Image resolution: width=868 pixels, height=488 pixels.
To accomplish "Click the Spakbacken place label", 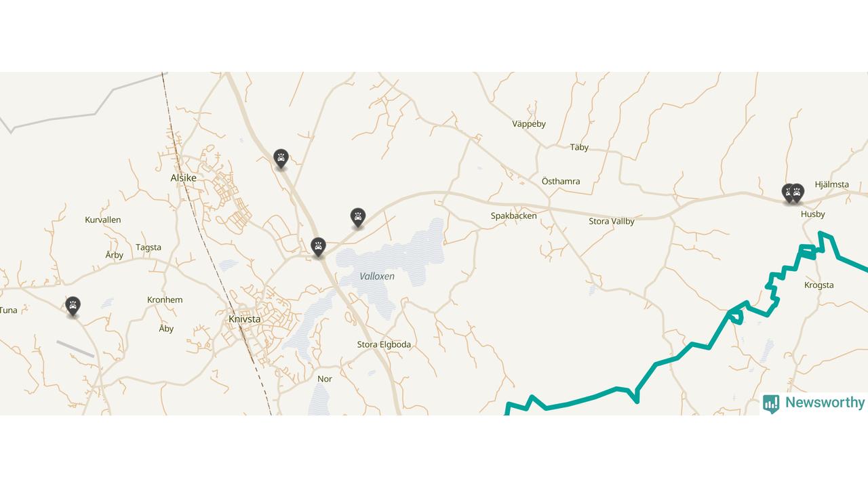I will point(514,216).
